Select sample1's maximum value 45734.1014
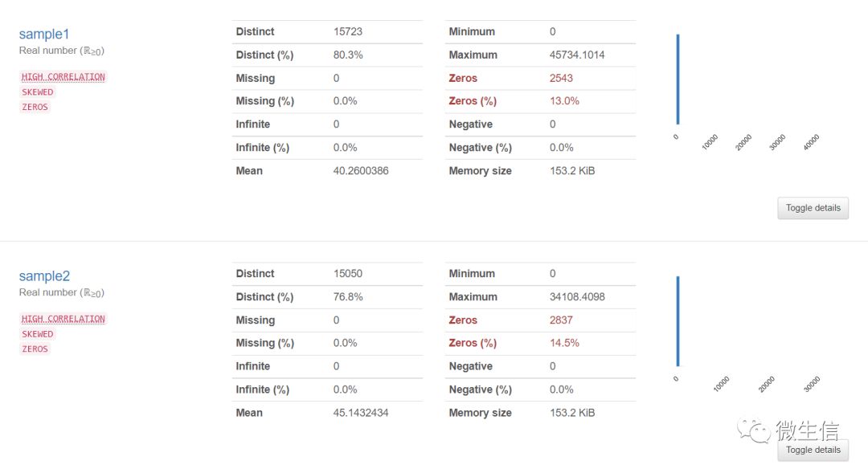This screenshot has height=469, width=868. [577, 55]
